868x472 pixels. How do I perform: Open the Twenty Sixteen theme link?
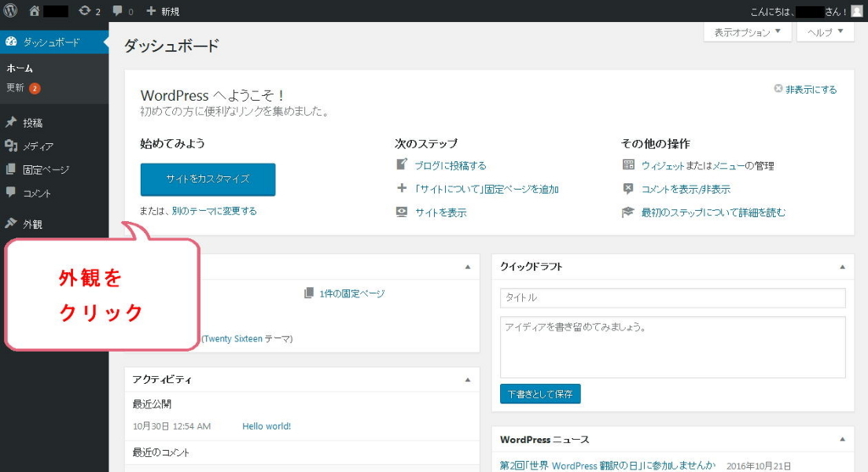point(232,339)
